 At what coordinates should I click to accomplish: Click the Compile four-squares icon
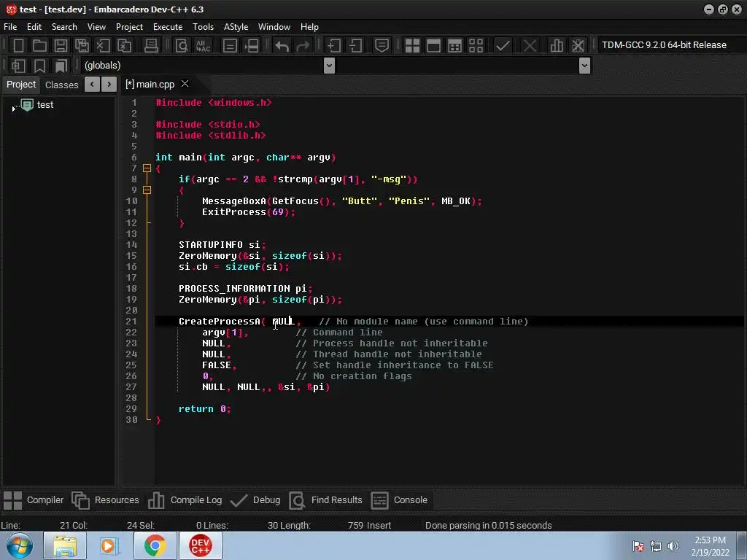coord(412,45)
